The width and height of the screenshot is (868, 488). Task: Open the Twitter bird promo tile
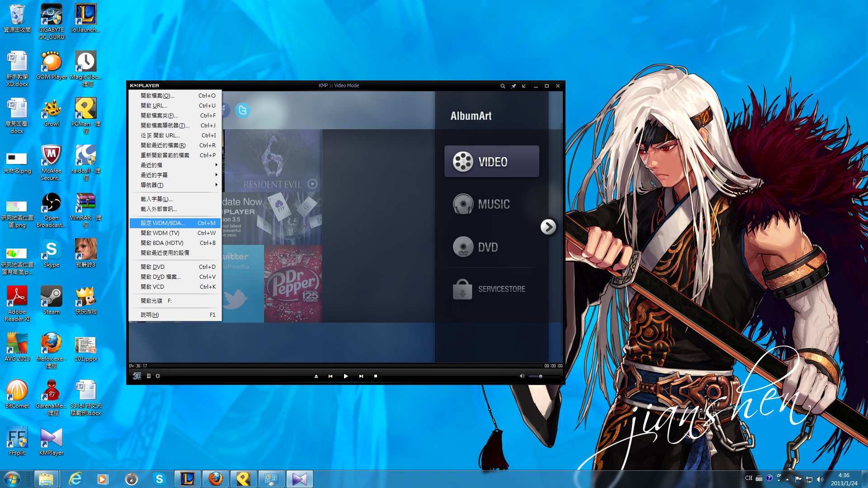[x=243, y=284]
